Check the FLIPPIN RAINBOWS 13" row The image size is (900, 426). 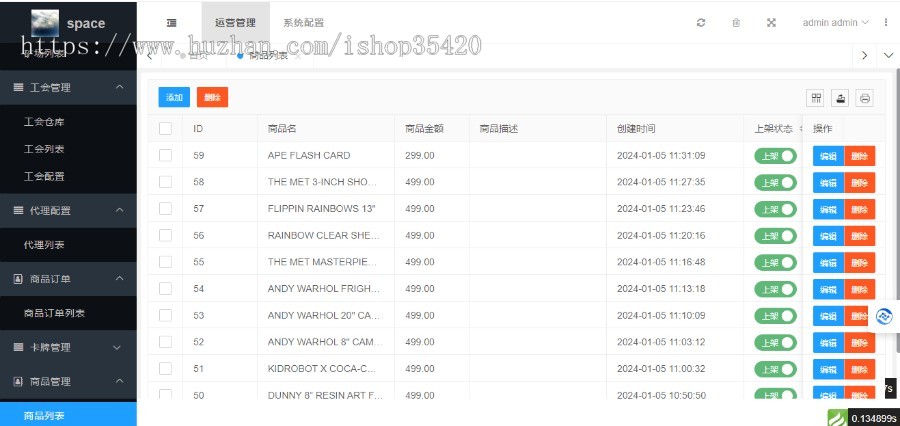(x=165, y=208)
